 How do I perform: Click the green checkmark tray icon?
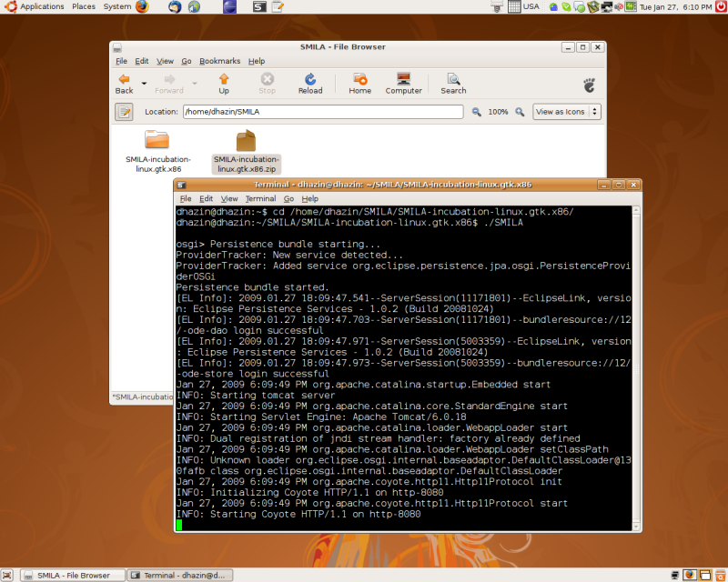[x=566, y=7]
